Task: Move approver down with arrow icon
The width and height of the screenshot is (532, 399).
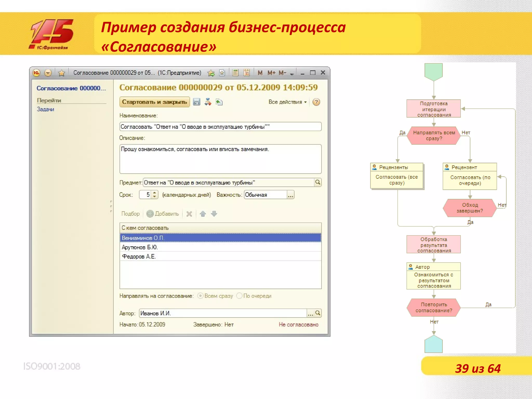Action: 214,214
